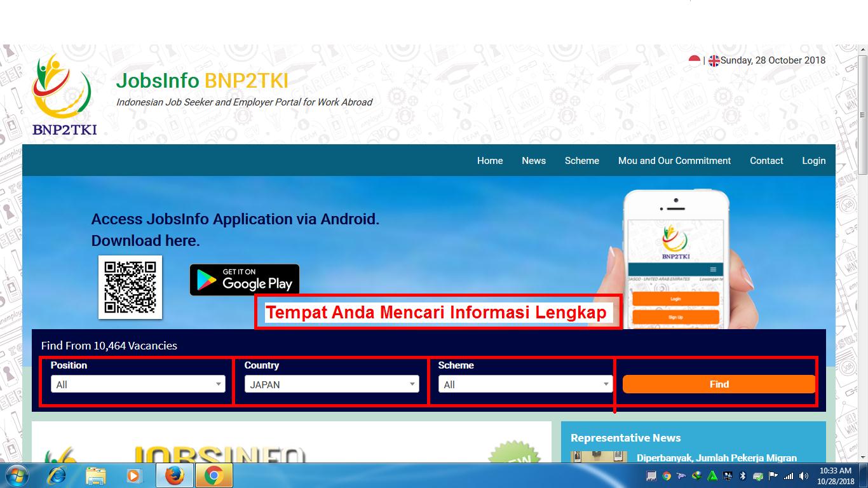Viewport: 868px width, 488px height.
Task: Expand the Position dropdown showing All
Action: (138, 384)
